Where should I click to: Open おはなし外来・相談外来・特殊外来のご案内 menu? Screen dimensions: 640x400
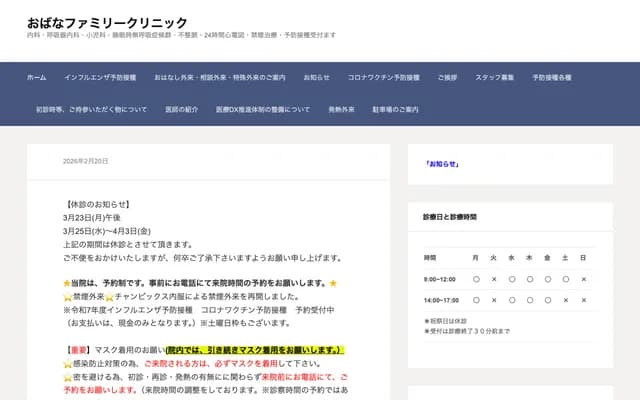[x=220, y=77]
